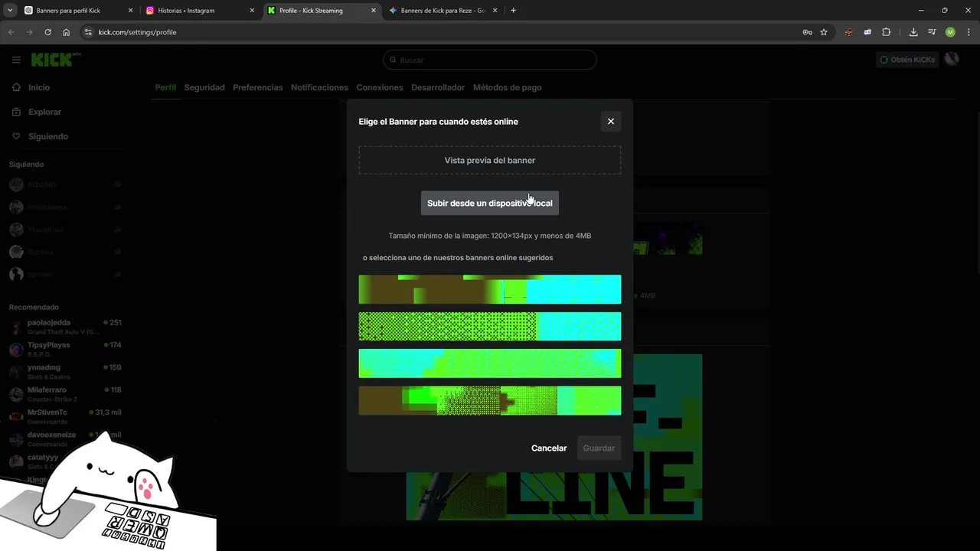Open the browser Extensions puzzle icon
The image size is (980, 551).
click(x=887, y=32)
